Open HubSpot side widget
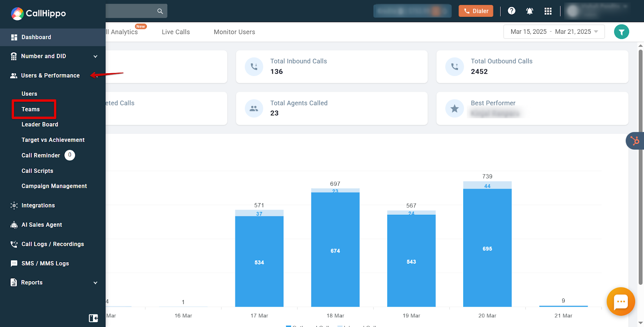 (x=635, y=141)
